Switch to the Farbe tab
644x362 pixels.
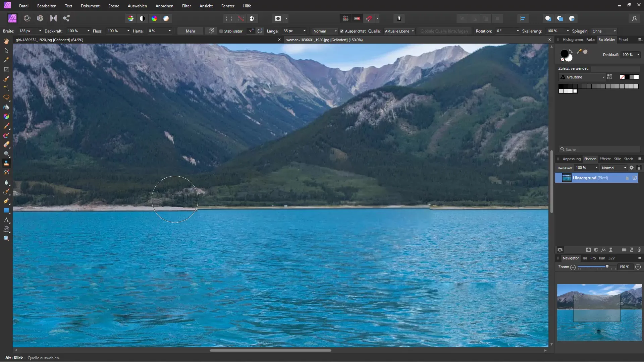(x=590, y=40)
